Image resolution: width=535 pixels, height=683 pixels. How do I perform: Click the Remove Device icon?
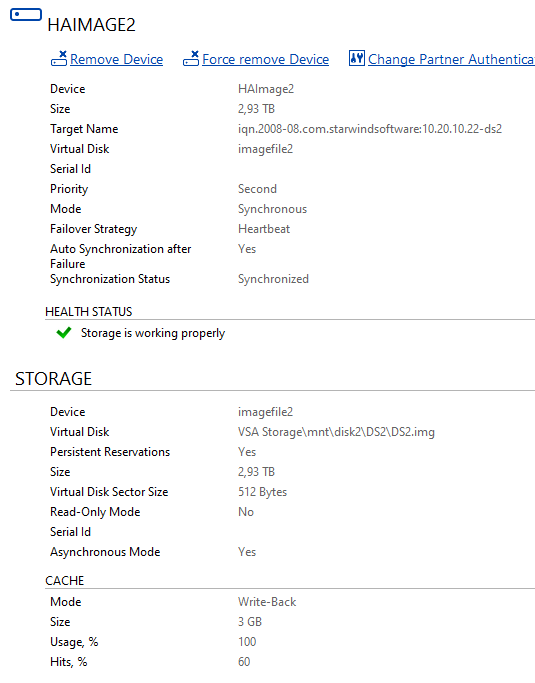coord(59,58)
